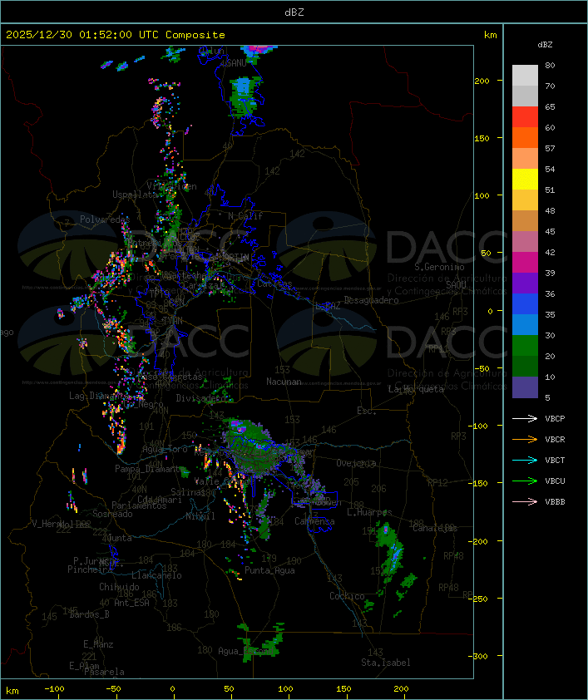The image size is (588, 700).
Task: Click the cyan VBCT arrow in legend
Action: [525, 460]
